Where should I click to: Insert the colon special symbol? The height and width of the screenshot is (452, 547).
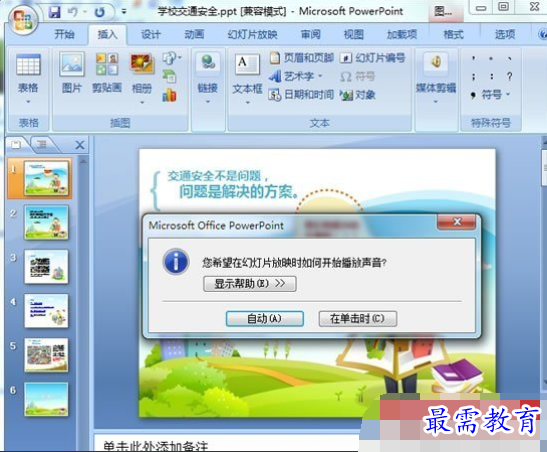492,76
